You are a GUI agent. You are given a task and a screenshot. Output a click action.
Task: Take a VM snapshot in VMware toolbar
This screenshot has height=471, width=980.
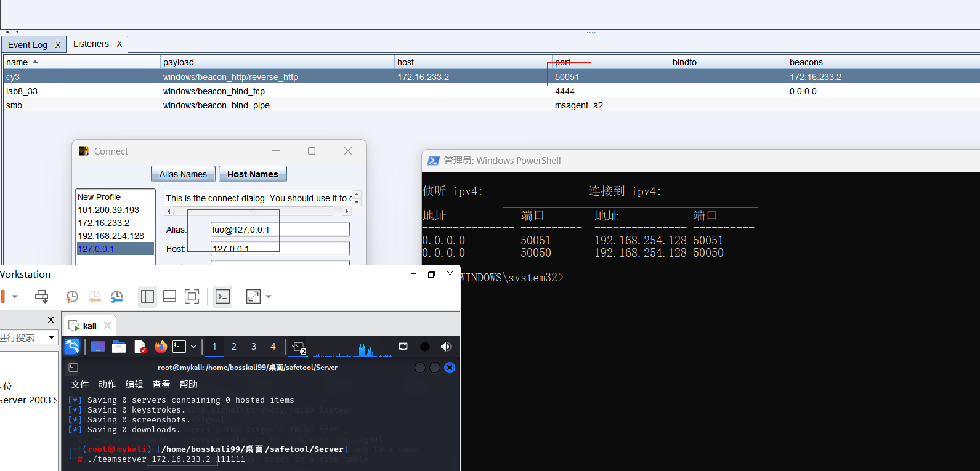pos(72,297)
